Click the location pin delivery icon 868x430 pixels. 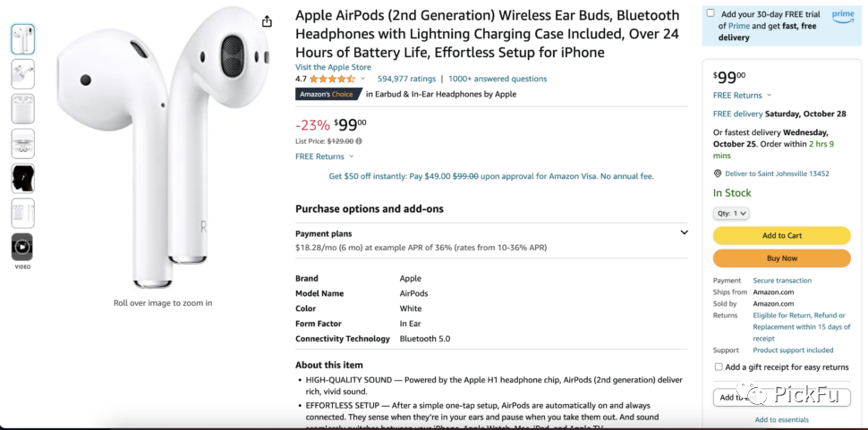[718, 173]
